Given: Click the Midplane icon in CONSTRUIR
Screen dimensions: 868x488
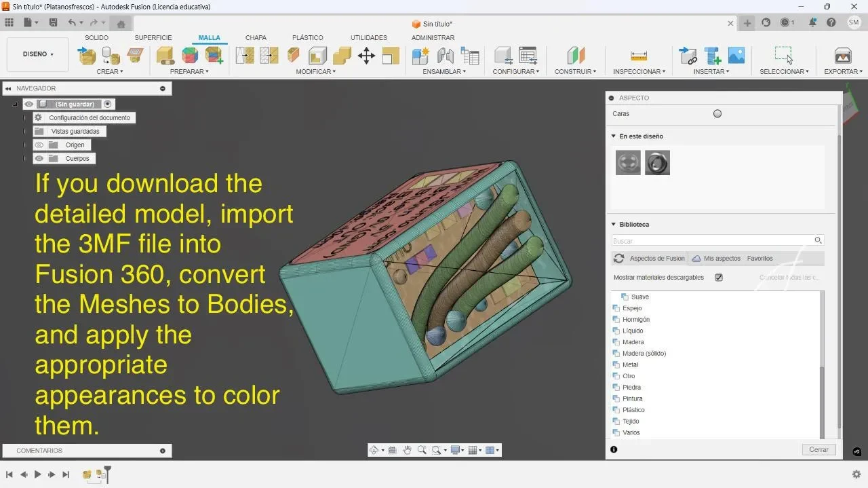Looking at the screenshot, I should (575, 56).
